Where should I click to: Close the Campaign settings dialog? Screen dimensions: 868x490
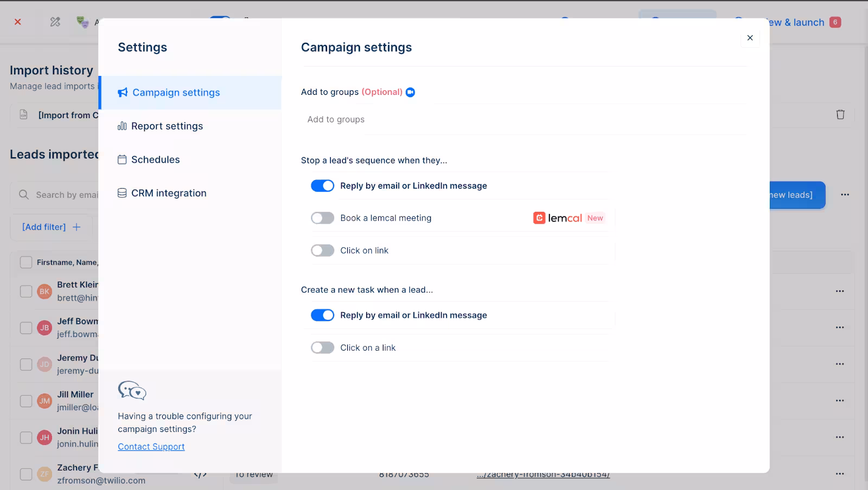click(750, 38)
